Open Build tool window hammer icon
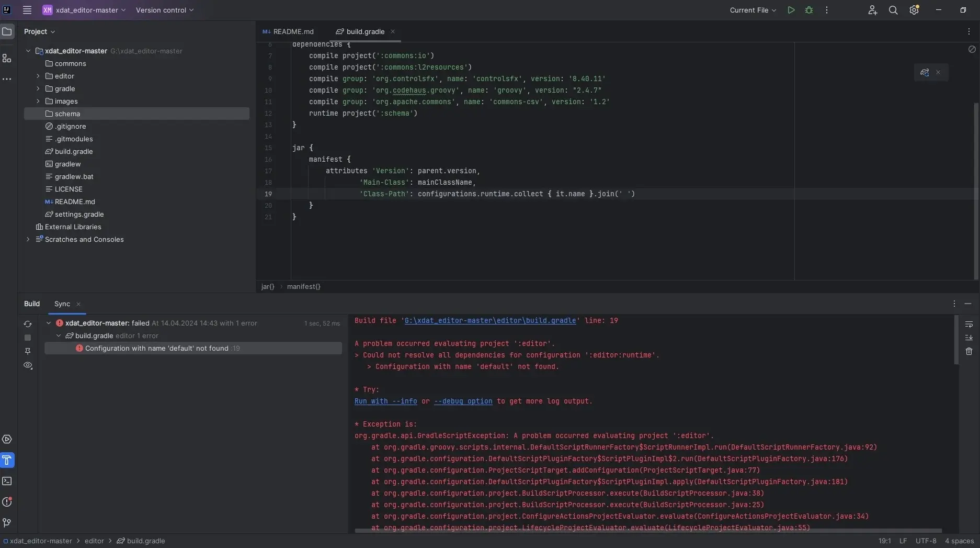The height and width of the screenshot is (548, 980). 7,460
